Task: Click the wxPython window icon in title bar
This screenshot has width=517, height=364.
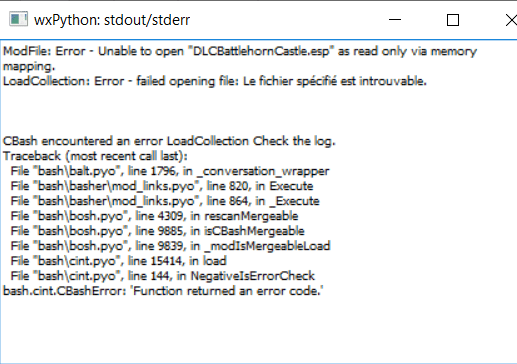Action: click(18, 19)
